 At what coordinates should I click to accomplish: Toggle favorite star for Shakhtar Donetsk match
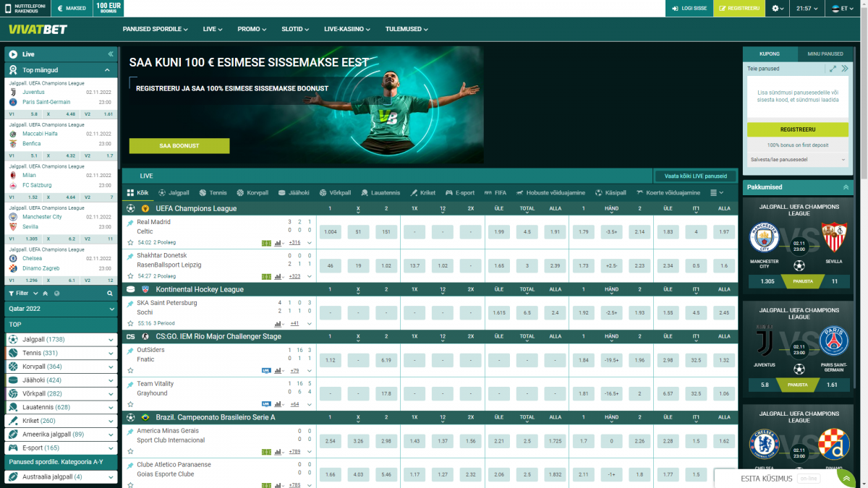click(130, 276)
